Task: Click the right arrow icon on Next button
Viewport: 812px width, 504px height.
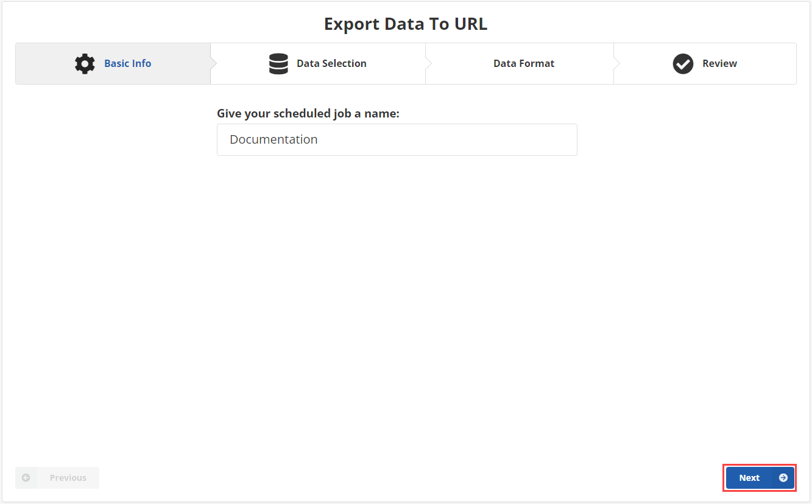Action: click(x=783, y=478)
